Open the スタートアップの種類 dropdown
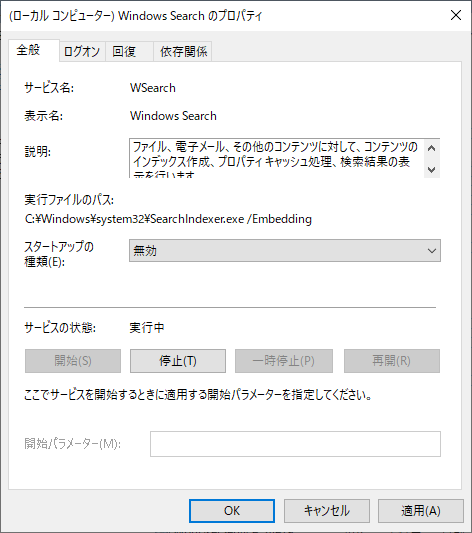This screenshot has height=533, width=472. tap(285, 251)
